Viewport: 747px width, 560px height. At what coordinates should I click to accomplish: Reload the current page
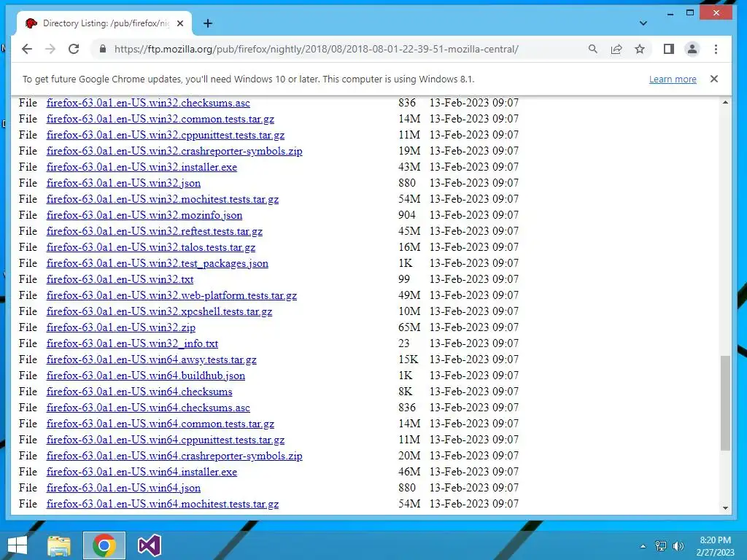74,49
